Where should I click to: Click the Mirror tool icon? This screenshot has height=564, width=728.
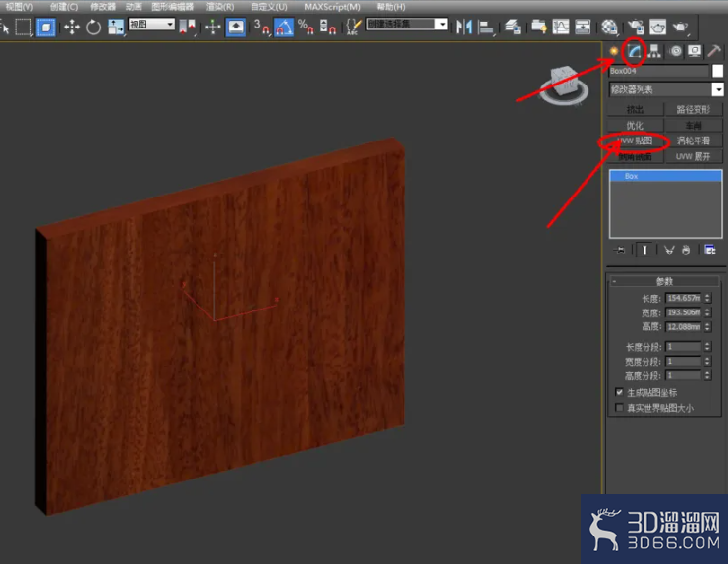(x=464, y=27)
